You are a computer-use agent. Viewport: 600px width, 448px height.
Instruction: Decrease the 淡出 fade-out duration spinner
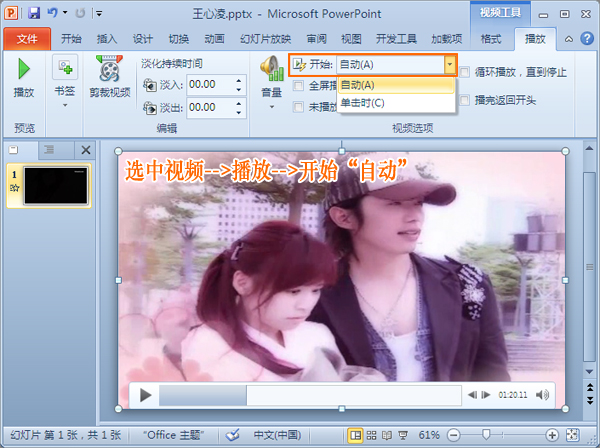239,112
